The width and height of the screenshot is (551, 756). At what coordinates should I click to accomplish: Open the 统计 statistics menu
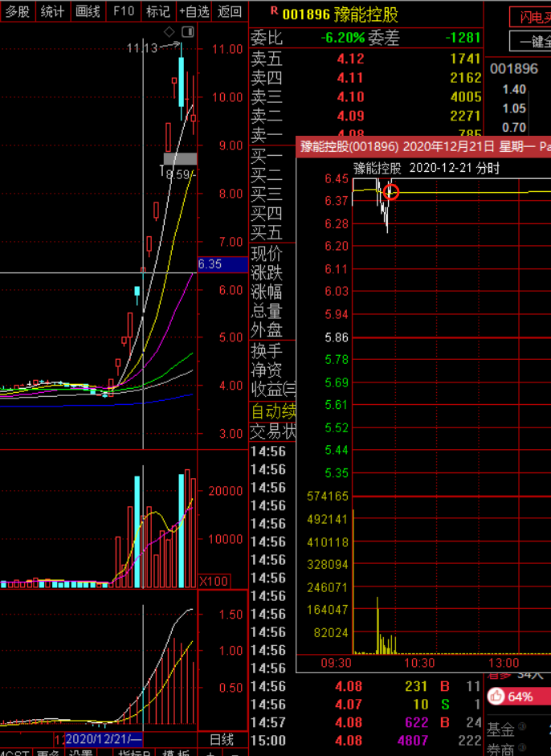coord(52,11)
